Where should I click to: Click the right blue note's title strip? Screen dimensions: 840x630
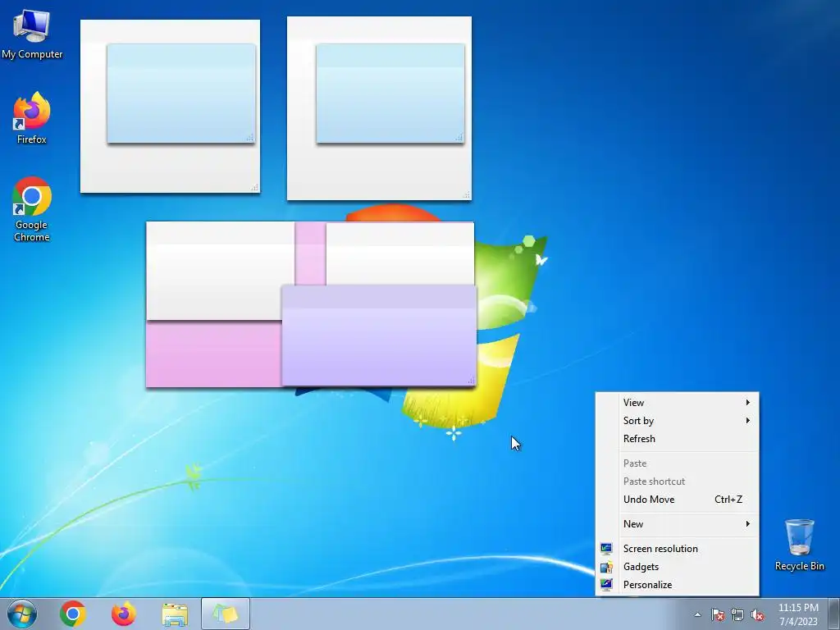click(390, 56)
